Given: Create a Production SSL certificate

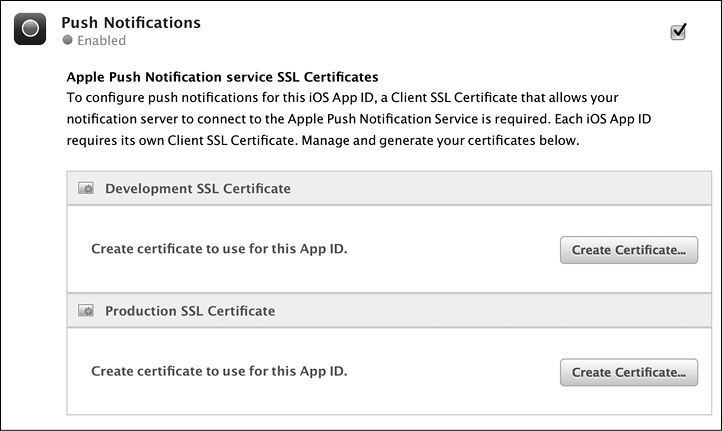Looking at the screenshot, I should pos(628,372).
